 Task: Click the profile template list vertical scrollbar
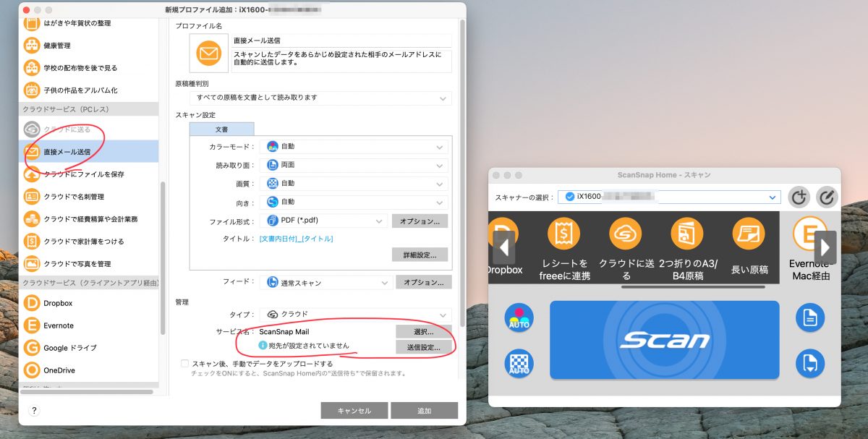click(x=163, y=257)
